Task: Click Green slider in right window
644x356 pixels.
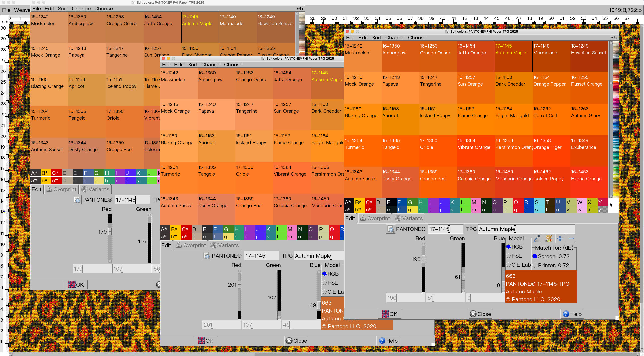Action: click(463, 268)
